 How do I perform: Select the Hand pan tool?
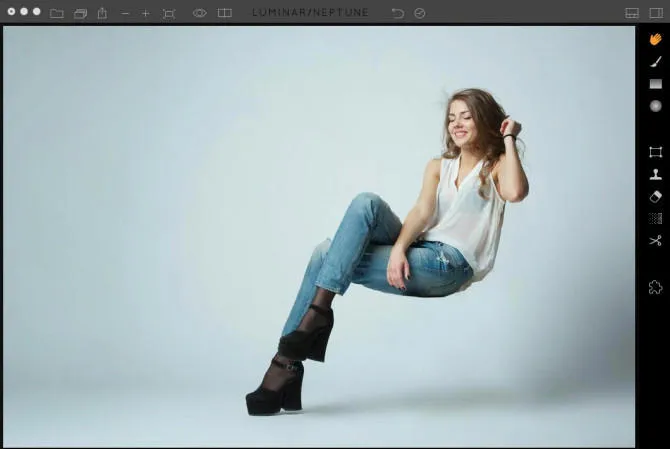point(655,39)
